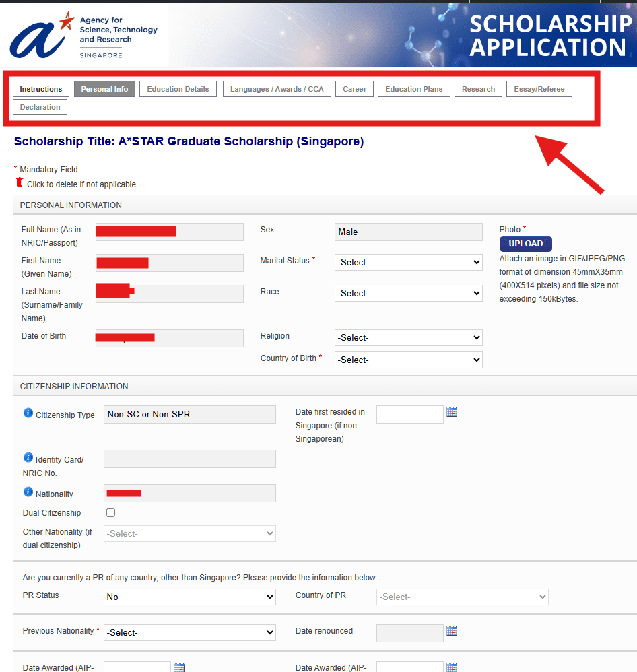
Task: Click the Sex field showing Male
Action: tap(409, 232)
